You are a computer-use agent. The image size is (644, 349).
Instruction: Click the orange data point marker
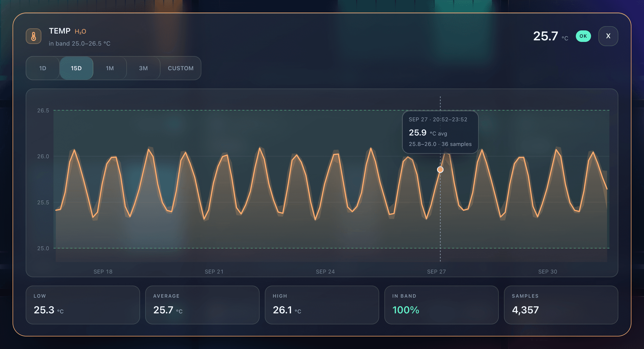click(x=440, y=170)
